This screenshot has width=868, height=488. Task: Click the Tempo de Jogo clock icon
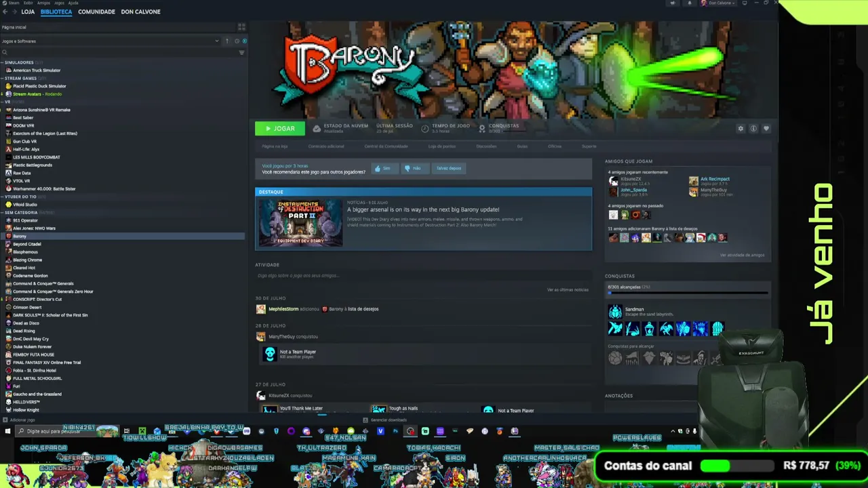click(425, 128)
